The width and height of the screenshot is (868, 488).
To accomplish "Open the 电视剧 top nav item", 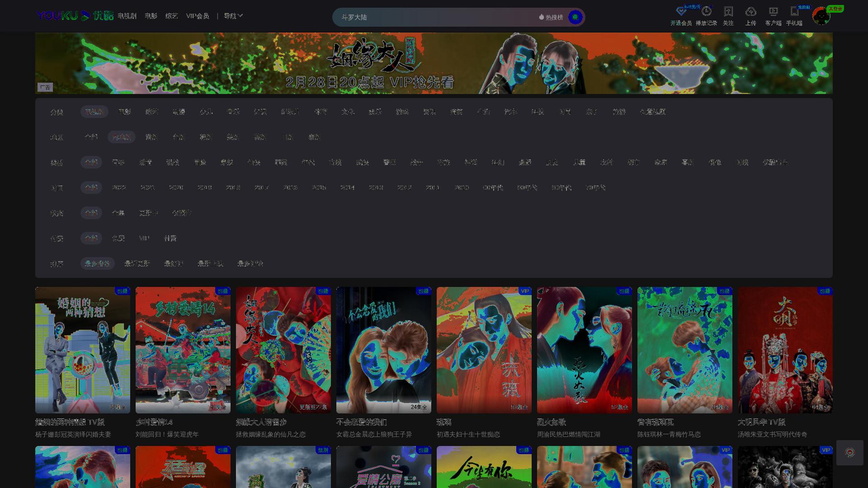I will [127, 16].
